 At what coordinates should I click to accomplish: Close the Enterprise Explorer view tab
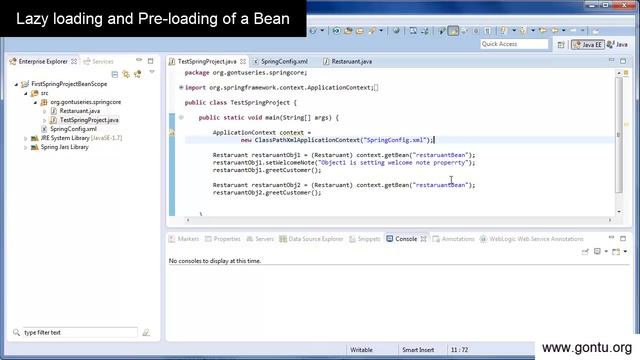pos(74,62)
